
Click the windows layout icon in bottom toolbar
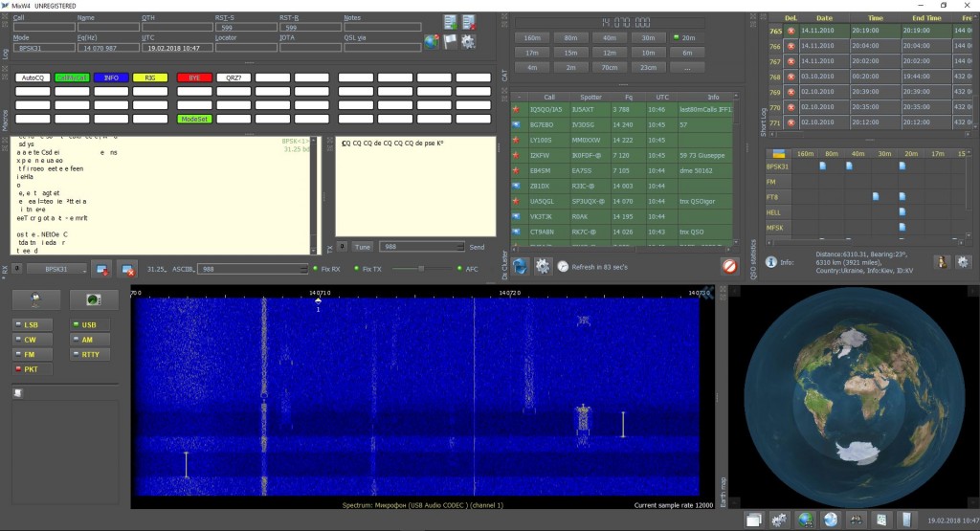[x=754, y=520]
